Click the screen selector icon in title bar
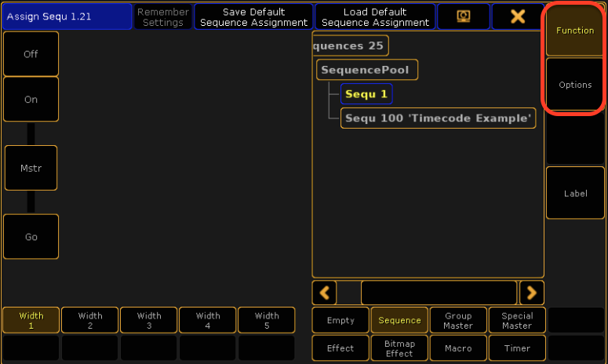The image size is (608, 364). [x=463, y=16]
